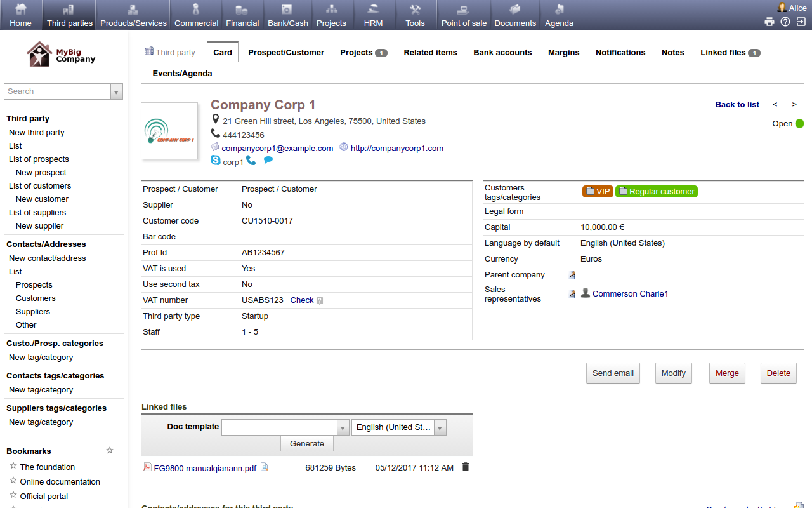The image size is (812, 508).
Task: Open the language dropdown showing English
Action: pyautogui.click(x=439, y=427)
